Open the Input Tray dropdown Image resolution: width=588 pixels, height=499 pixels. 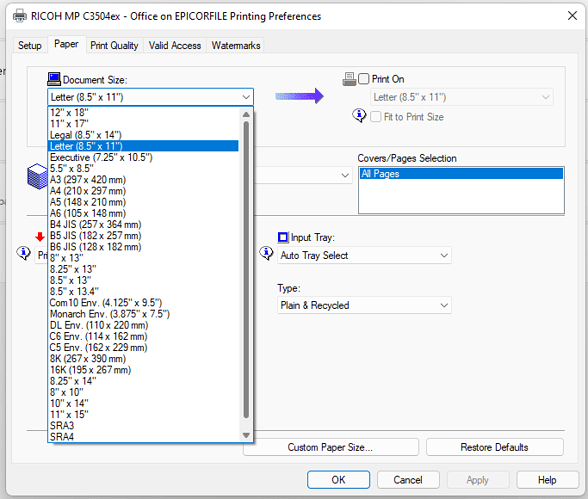[364, 255]
